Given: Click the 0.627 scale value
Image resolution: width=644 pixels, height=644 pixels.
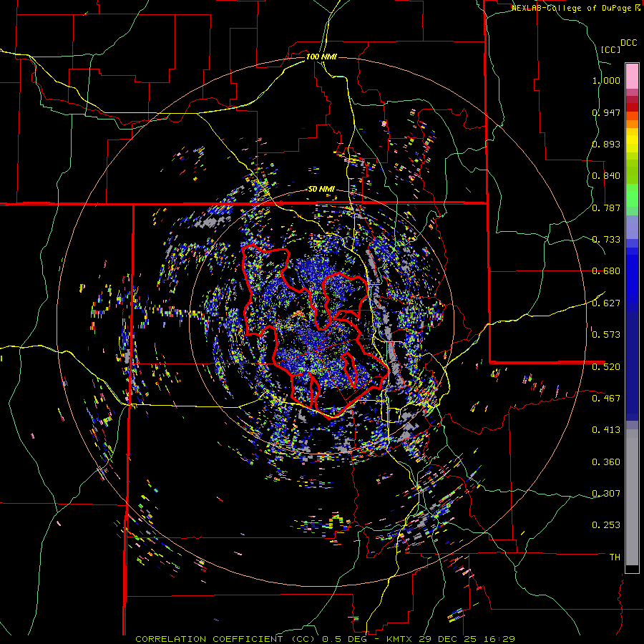Looking at the screenshot, I should [606, 303].
